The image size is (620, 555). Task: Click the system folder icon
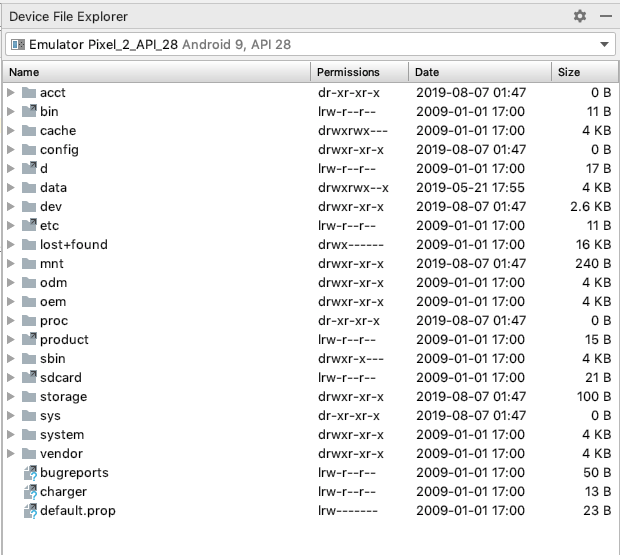point(29,434)
